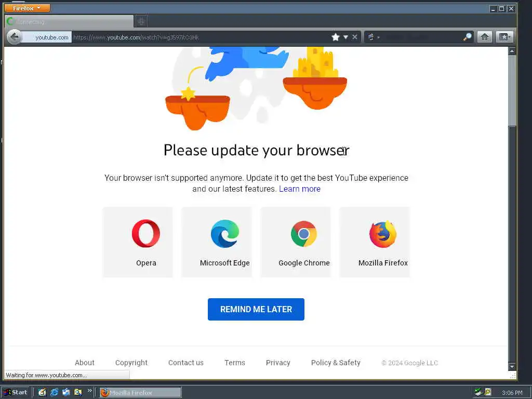Click the youtube.com site identity box
The width and height of the screenshot is (532, 399).
click(47, 37)
